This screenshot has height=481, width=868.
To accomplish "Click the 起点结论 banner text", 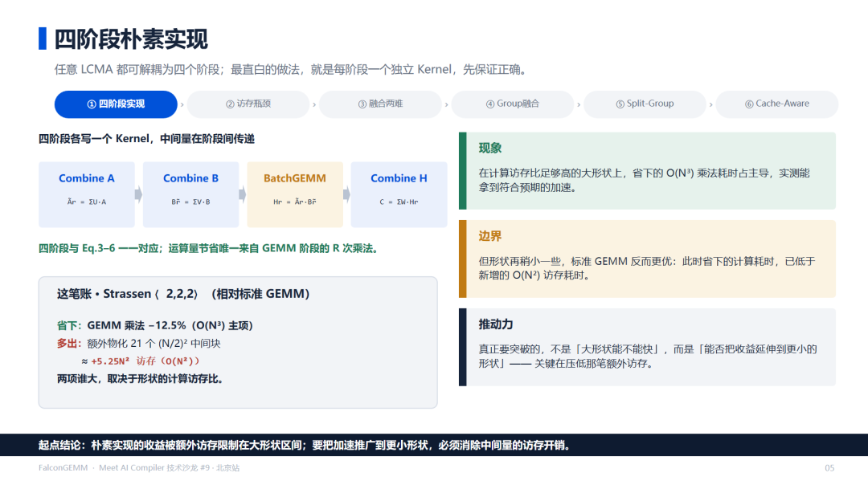I will tap(305, 445).
